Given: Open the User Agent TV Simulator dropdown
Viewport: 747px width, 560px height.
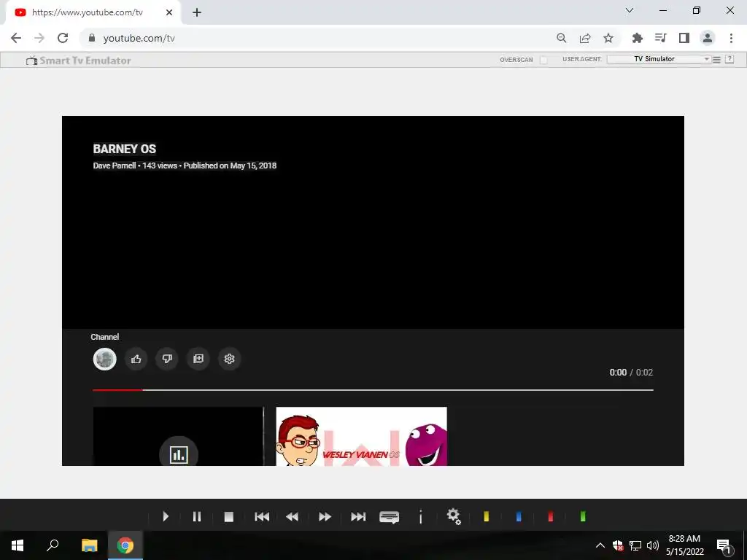Looking at the screenshot, I should coord(659,59).
